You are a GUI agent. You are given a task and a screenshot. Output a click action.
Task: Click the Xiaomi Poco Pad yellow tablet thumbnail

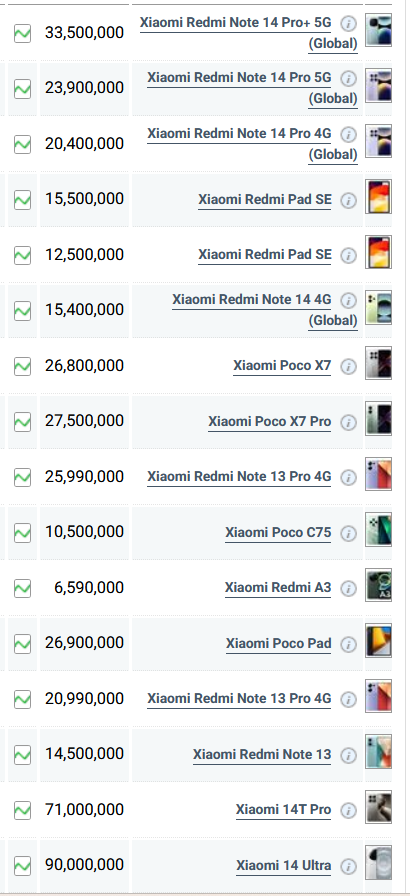379,640
